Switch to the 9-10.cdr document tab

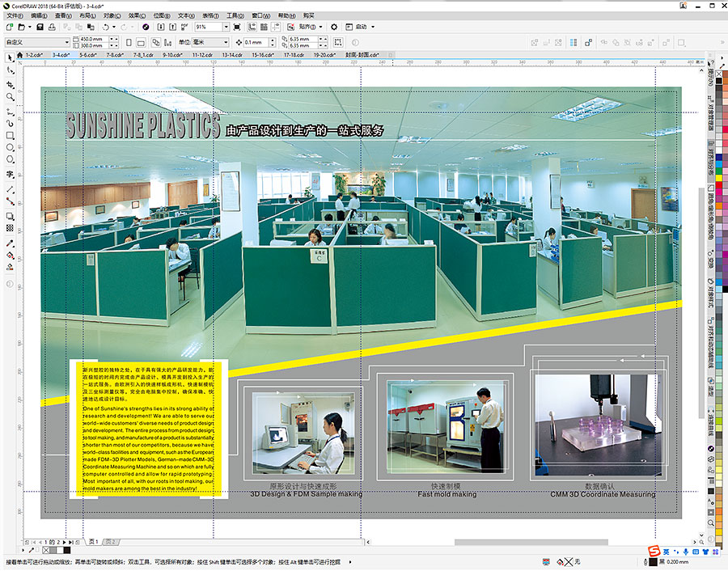172,55
